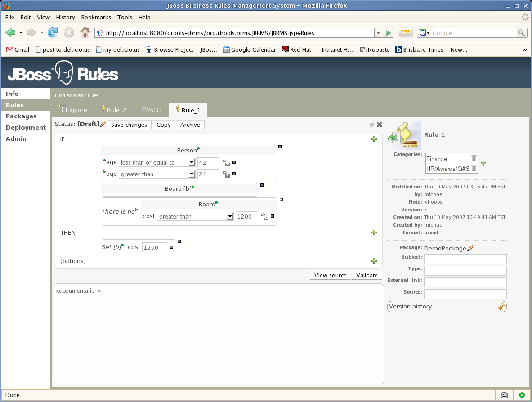532x402 pixels.
Task: Add an option with the (options) plus icon
Action: pos(374,261)
